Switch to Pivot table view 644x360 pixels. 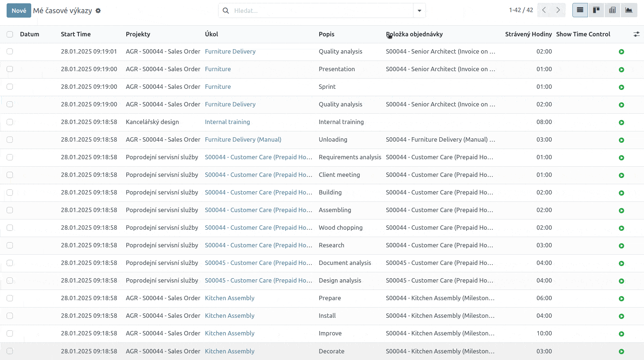(612, 10)
